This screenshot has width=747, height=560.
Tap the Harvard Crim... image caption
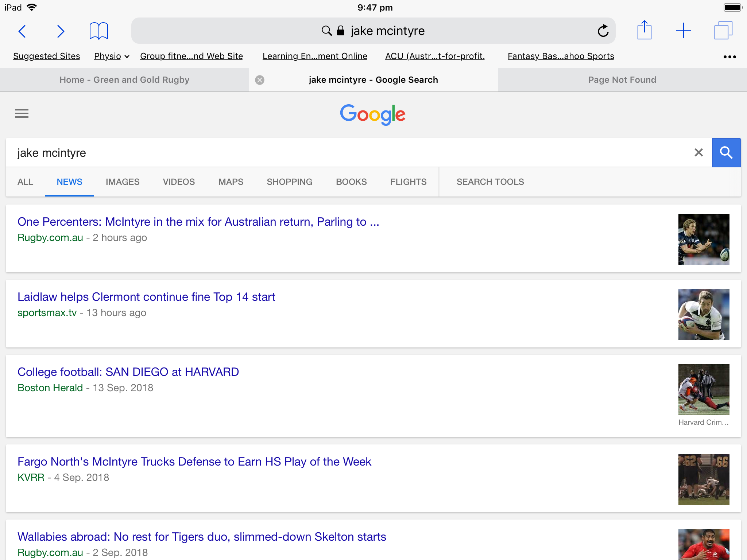[x=704, y=422]
